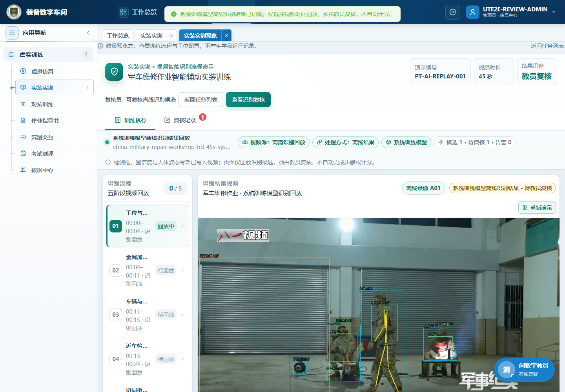Click the 对抗训练 icon
The image size is (565, 392).
[x=23, y=104]
